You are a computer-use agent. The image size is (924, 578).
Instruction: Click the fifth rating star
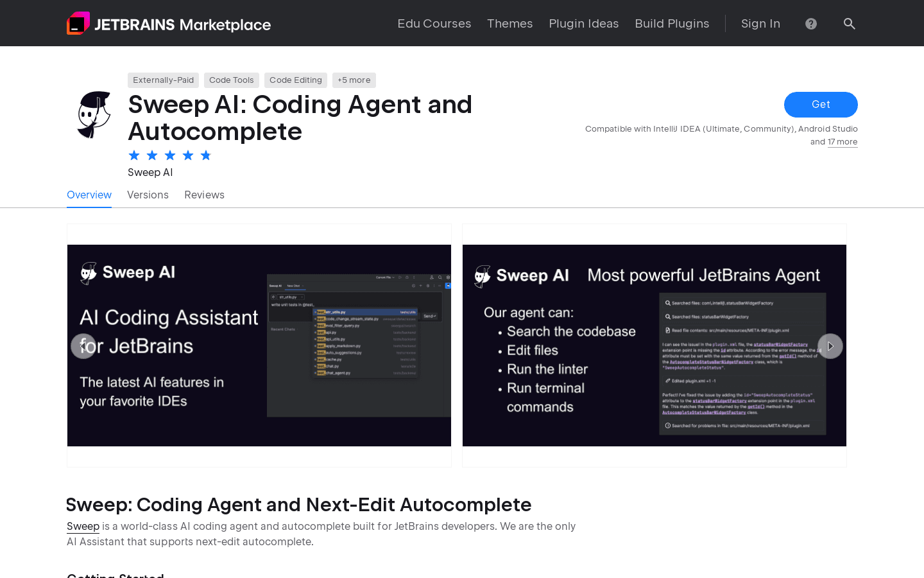tap(205, 155)
